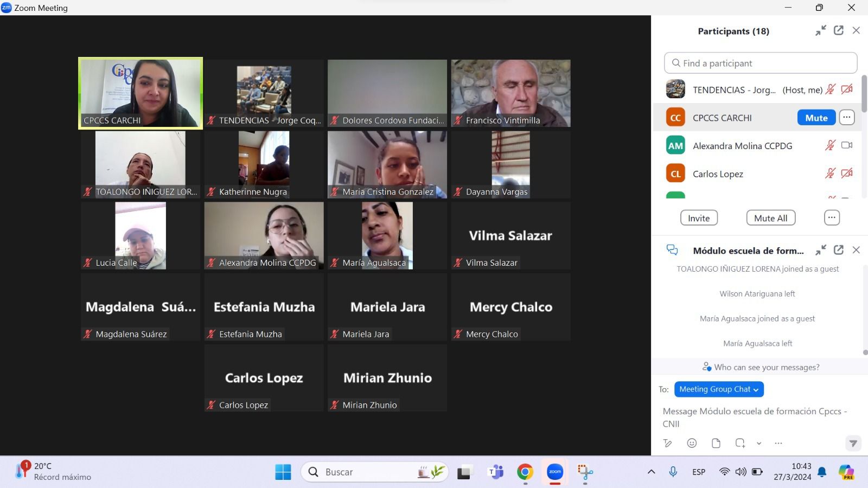Viewport: 868px width, 488px height.
Task: Pop out the Participants panel
Action: (839, 31)
